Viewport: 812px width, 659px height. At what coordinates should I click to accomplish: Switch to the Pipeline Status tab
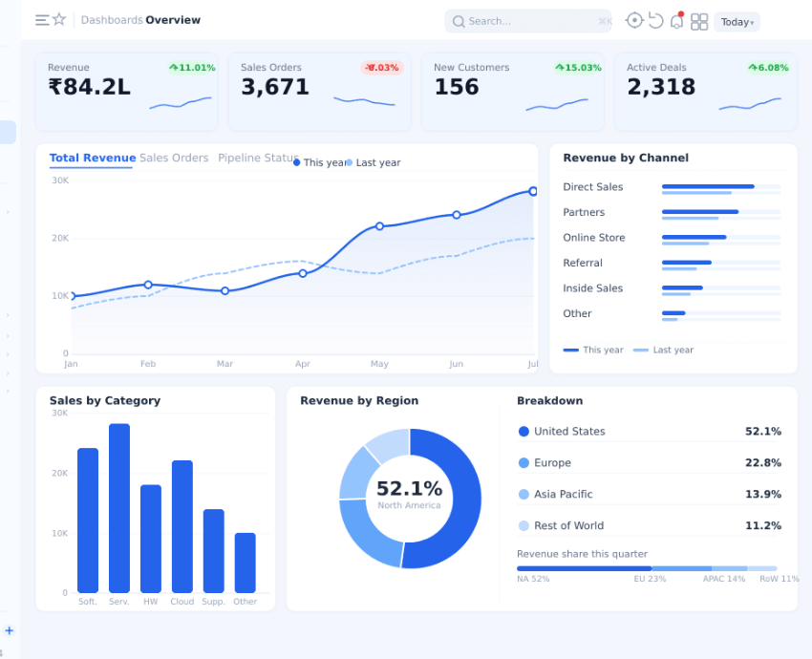coord(258,158)
